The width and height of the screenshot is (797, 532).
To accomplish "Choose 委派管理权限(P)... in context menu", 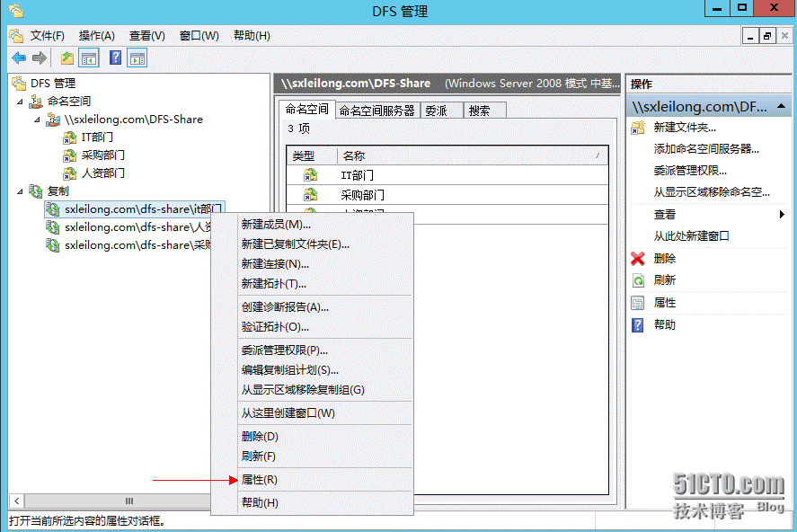I will point(325,350).
